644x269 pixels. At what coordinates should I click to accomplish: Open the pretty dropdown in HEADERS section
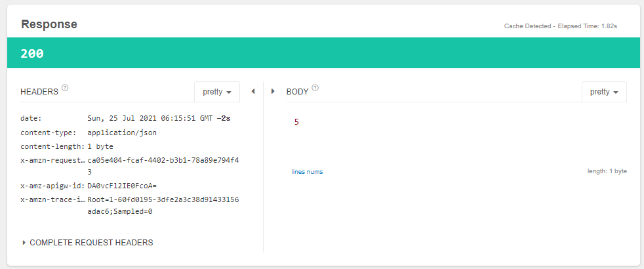217,92
